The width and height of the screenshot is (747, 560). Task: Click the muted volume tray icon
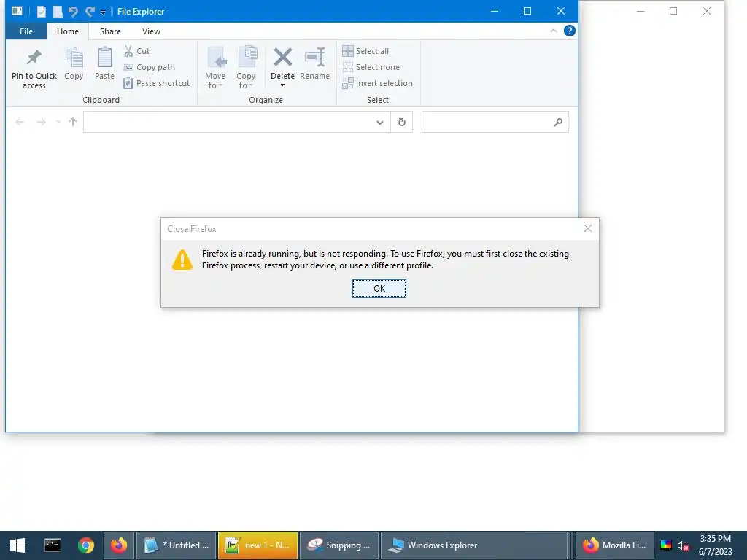[x=683, y=545]
